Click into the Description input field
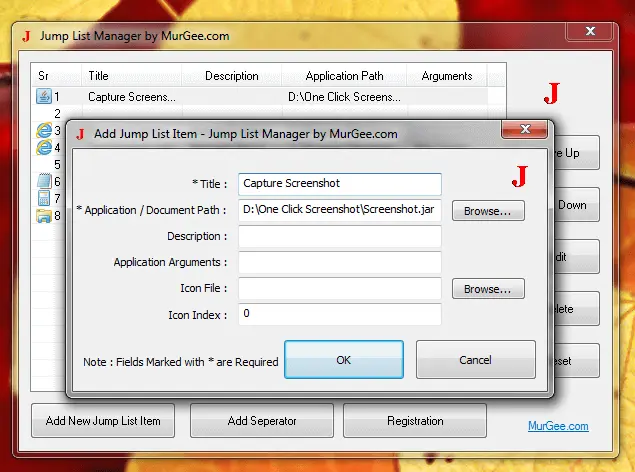 tap(340, 237)
